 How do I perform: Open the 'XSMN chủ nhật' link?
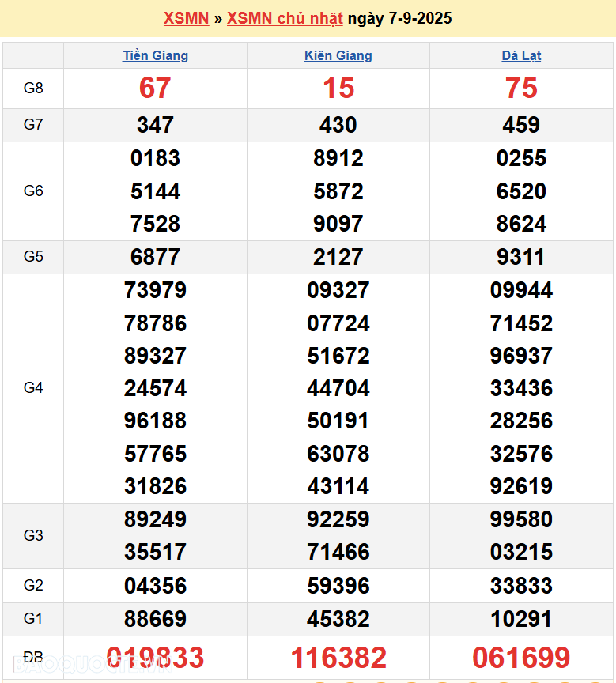point(285,18)
